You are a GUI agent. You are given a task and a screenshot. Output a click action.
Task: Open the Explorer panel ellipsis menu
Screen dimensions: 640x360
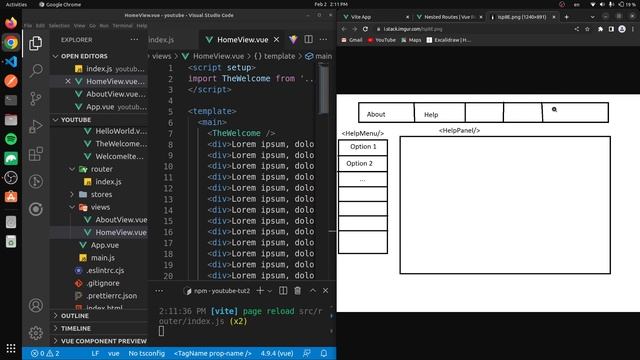pos(134,40)
